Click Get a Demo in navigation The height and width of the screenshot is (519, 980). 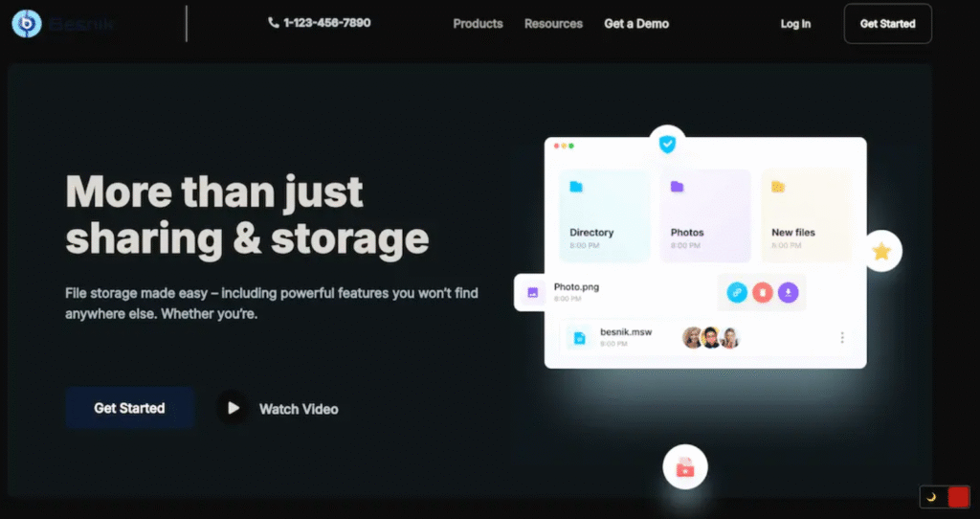click(636, 24)
